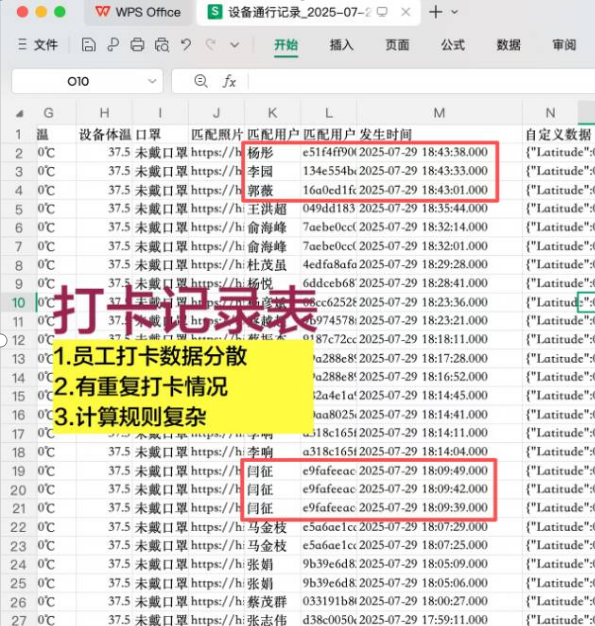The image size is (595, 626).
Task: Open the name box dropdown arrow
Action: 152,81
